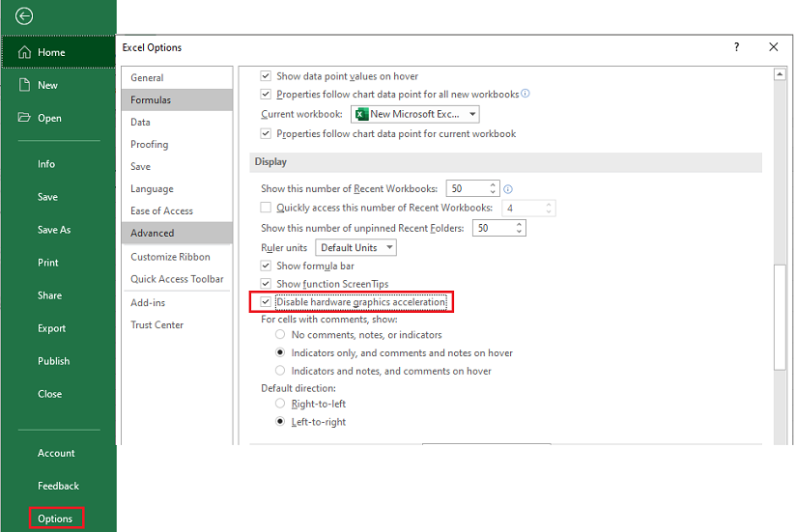Click the Open folder icon

(x=24, y=118)
